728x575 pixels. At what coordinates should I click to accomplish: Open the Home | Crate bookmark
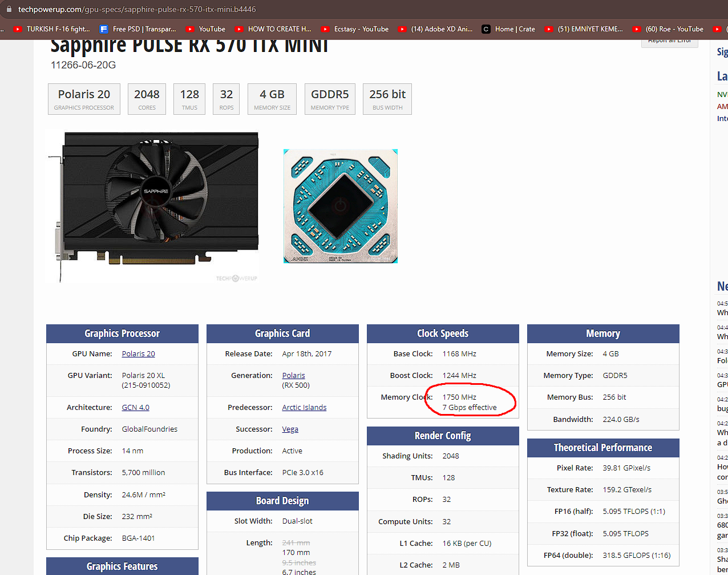pyautogui.click(x=508, y=29)
